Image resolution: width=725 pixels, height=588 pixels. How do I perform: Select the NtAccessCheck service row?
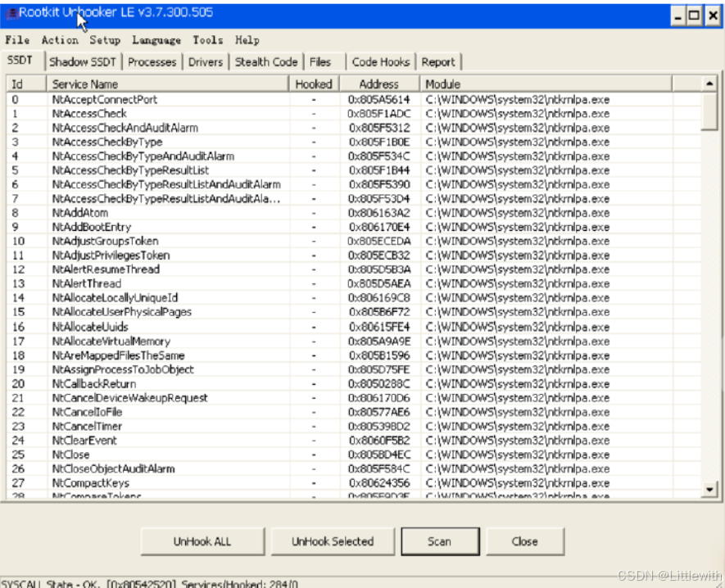click(354, 114)
